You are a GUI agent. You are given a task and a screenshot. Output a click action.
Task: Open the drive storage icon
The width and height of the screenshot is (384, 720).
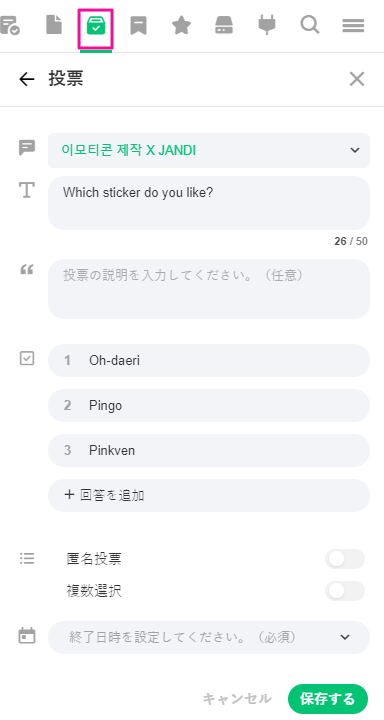point(224,25)
